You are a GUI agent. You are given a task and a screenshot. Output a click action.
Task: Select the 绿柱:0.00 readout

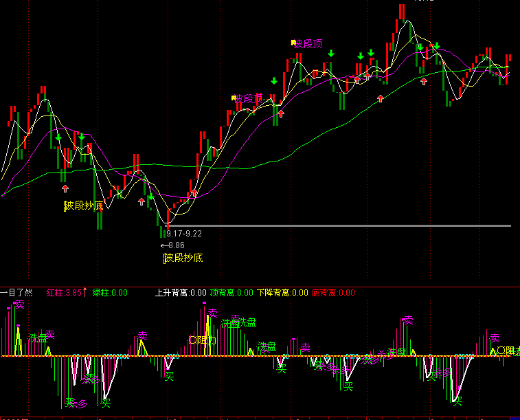click(110, 293)
